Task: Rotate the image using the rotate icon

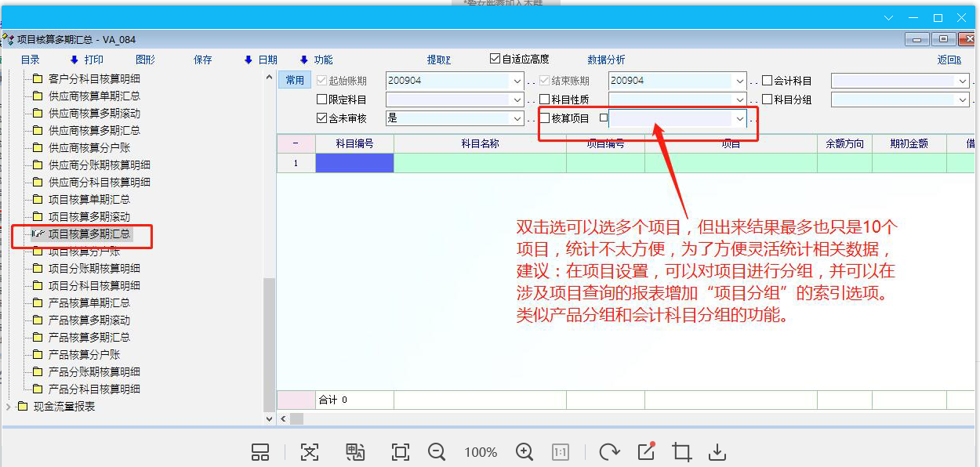Action: pyautogui.click(x=609, y=452)
